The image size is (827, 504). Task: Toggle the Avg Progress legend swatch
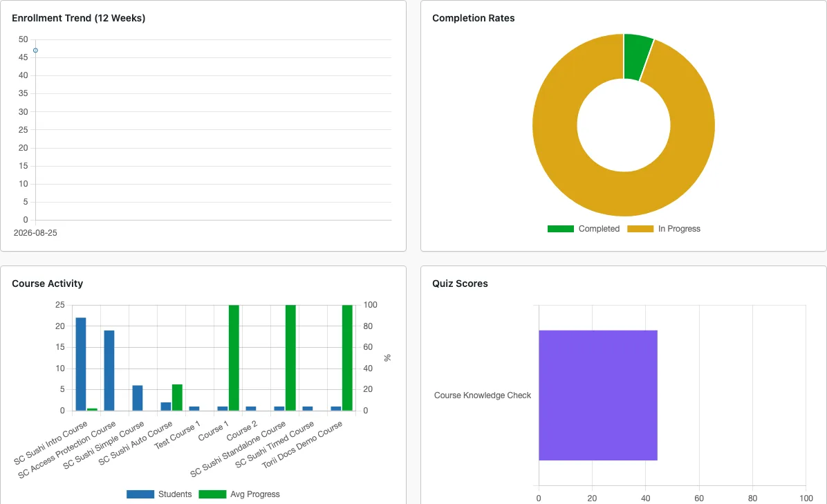pos(212,494)
